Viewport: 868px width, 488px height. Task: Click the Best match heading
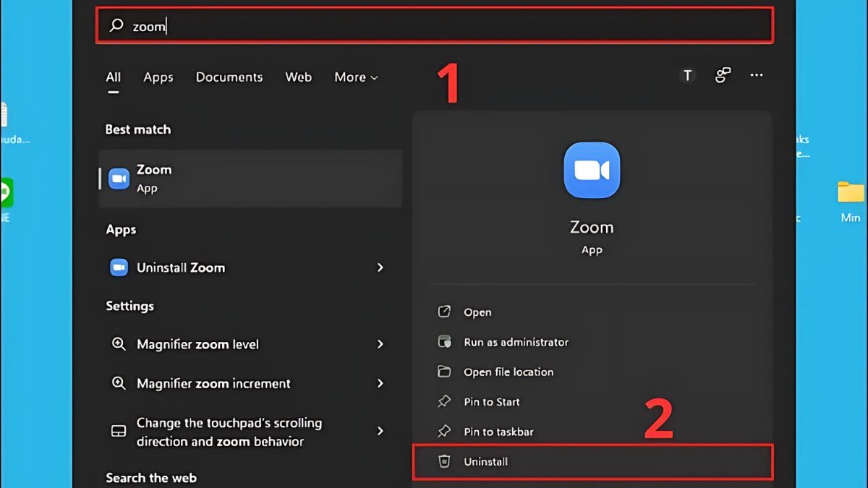tap(138, 129)
